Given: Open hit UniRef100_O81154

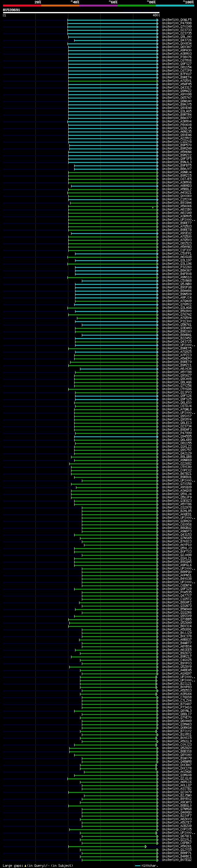Looking at the screenshot, I should pos(176,67).
